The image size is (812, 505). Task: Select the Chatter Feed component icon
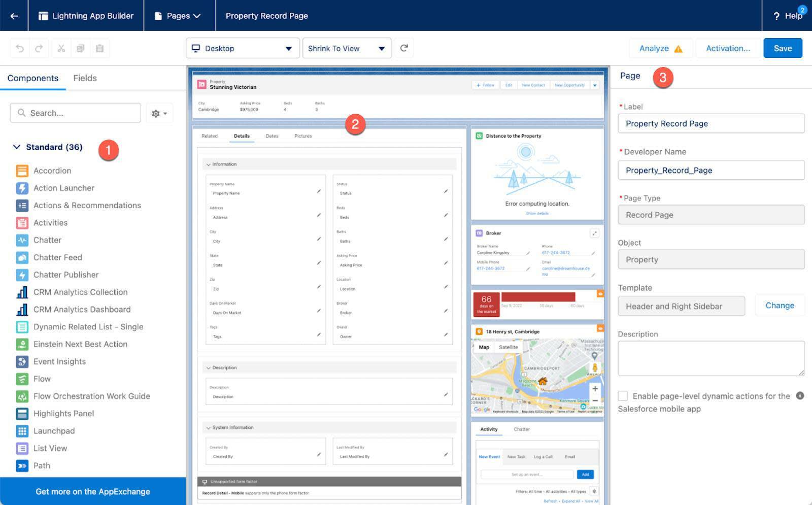pyautogui.click(x=22, y=257)
